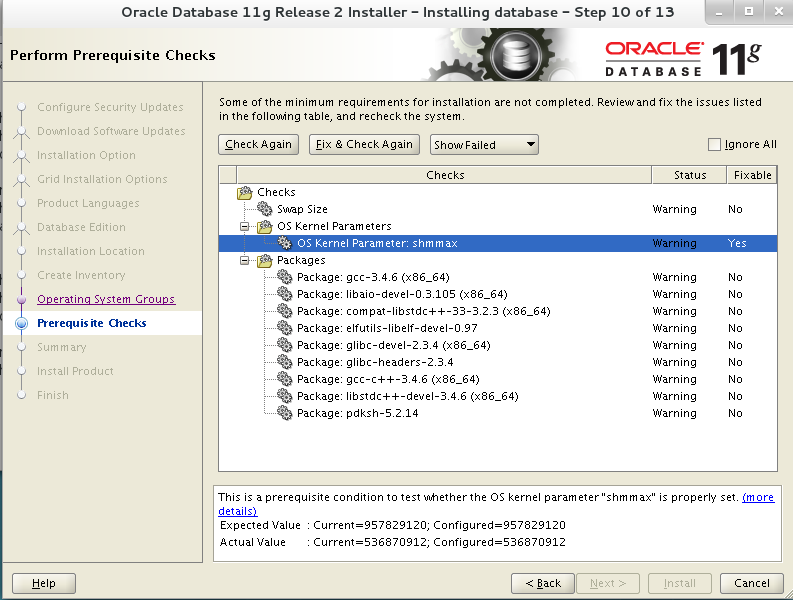793x600 pixels.
Task: Click the greyed Install button
Action: pyautogui.click(x=680, y=583)
